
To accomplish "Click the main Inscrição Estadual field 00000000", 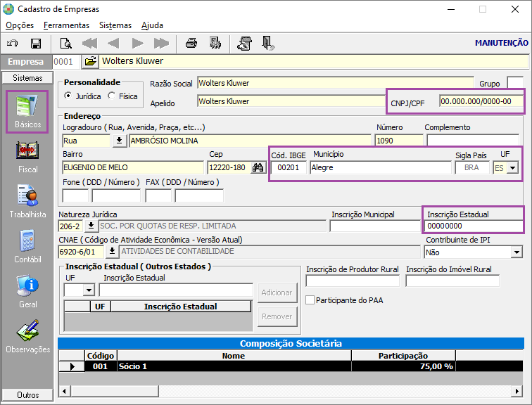I will pos(474,226).
